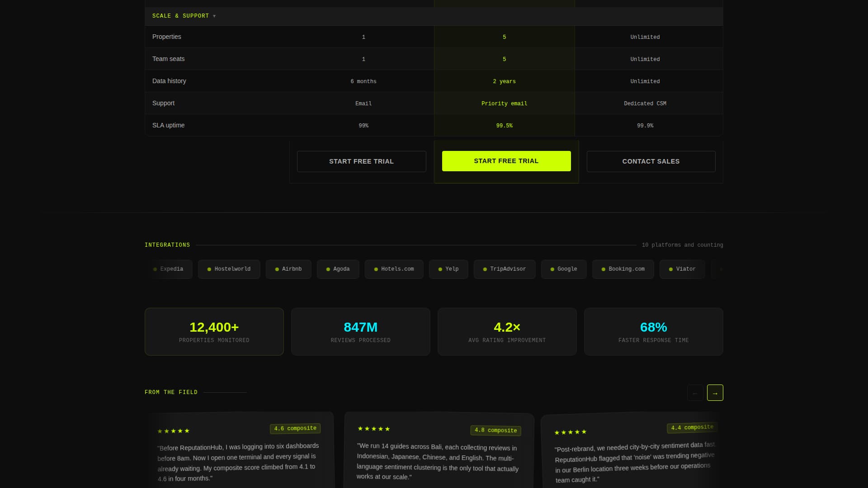Go to previous testimonial with left arrow
868x488 pixels.
[695, 393]
